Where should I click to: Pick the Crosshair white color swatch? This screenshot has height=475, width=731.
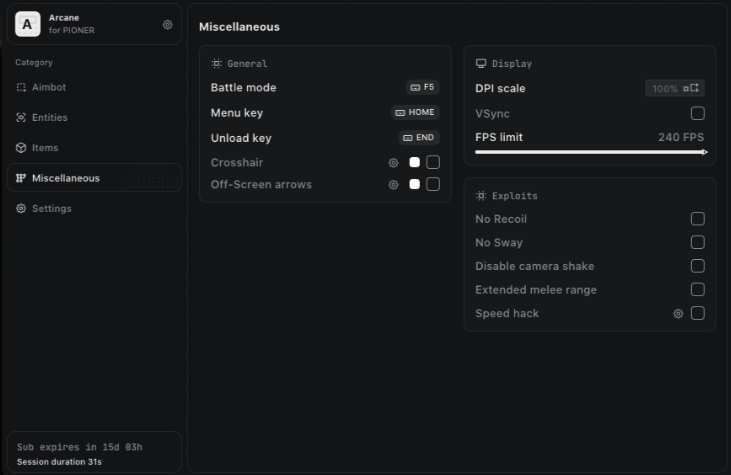(414, 162)
